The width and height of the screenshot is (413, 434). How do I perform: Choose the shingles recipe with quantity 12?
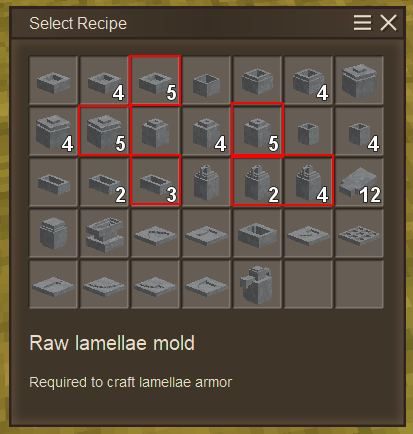click(359, 182)
